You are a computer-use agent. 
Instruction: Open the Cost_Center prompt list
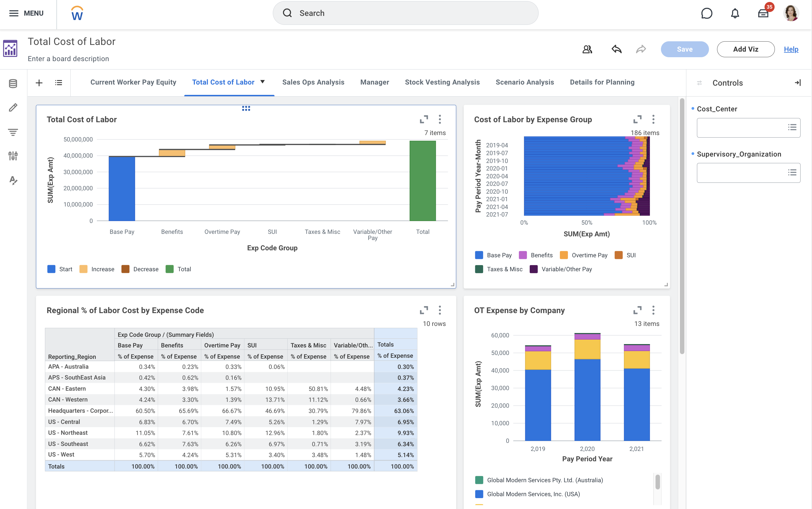coord(792,128)
